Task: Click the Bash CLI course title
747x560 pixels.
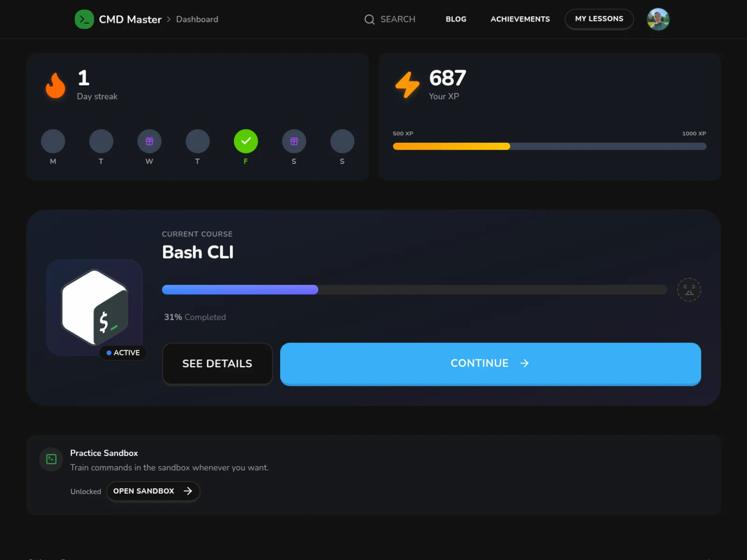Action: coord(198,252)
